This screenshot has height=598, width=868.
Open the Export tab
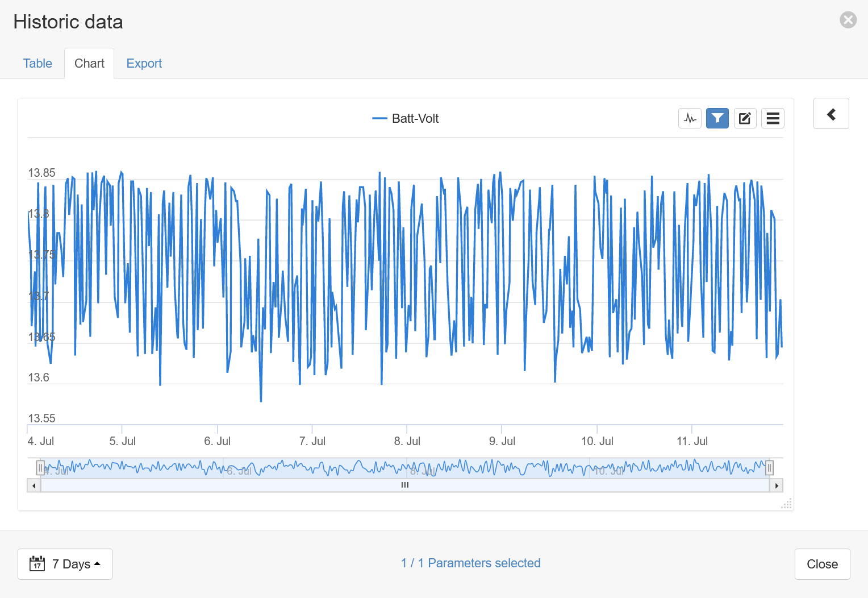pyautogui.click(x=144, y=63)
